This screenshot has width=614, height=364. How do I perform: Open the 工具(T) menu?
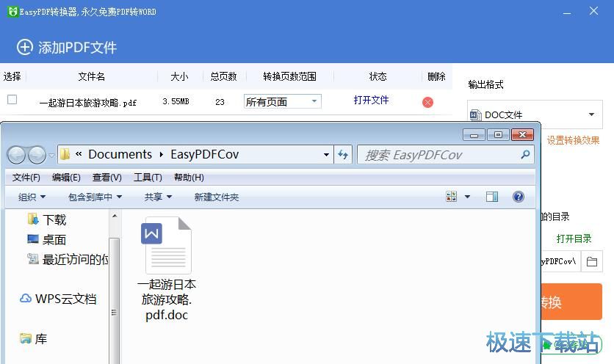[x=148, y=178]
